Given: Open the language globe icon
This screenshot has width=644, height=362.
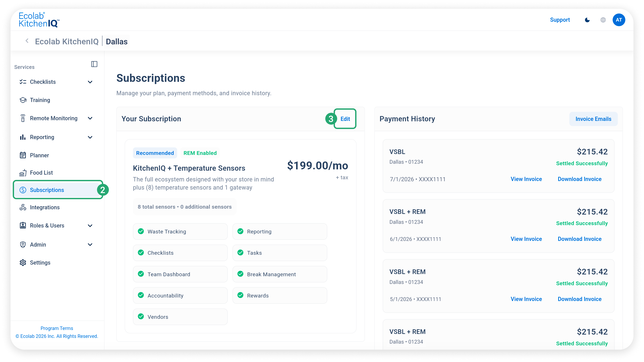Looking at the screenshot, I should [603, 20].
